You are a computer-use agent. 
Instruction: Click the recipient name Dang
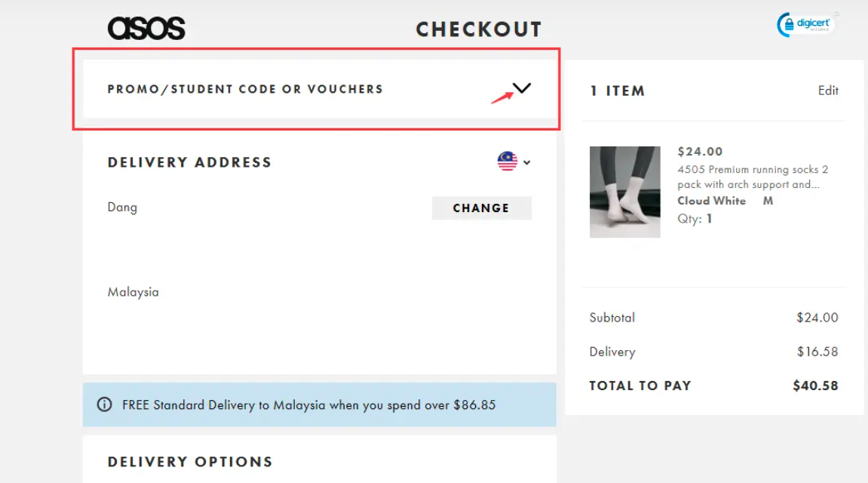(122, 208)
